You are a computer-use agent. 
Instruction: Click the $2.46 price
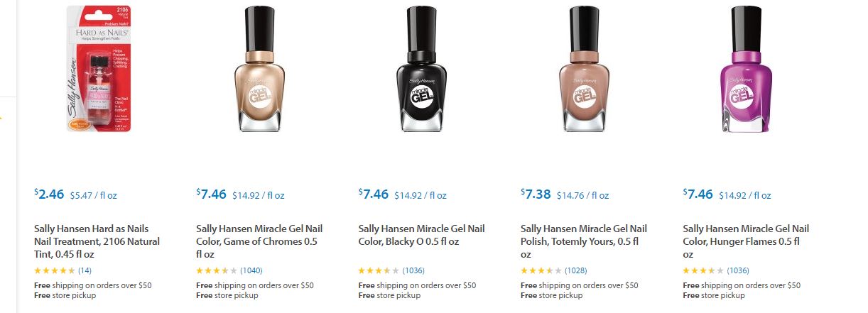[x=50, y=194]
